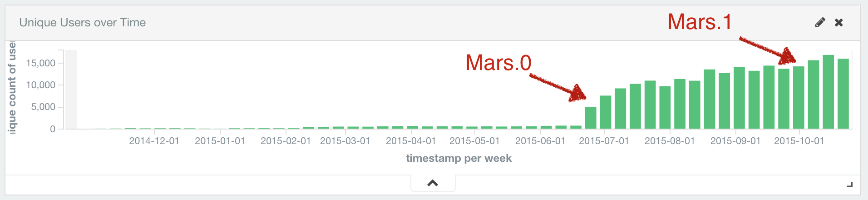Click the resize handle in the panel corner
The height and width of the screenshot is (200, 868).
point(850,184)
